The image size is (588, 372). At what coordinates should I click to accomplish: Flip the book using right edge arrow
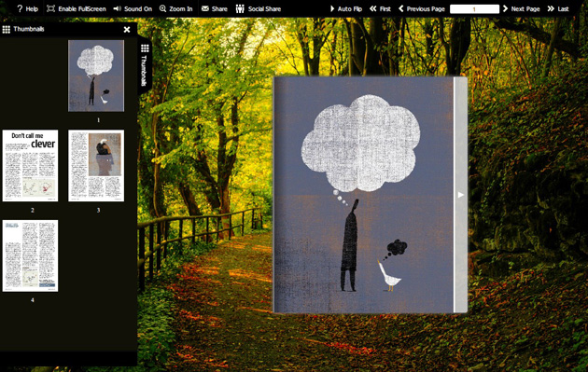pos(460,195)
